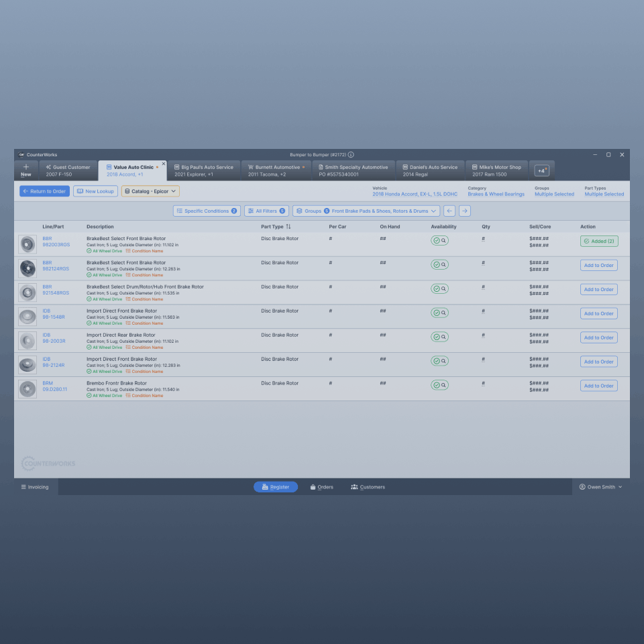Open thumbnail of BBR 982124RGS rotor
This screenshot has height=644, width=644.
tap(28, 268)
